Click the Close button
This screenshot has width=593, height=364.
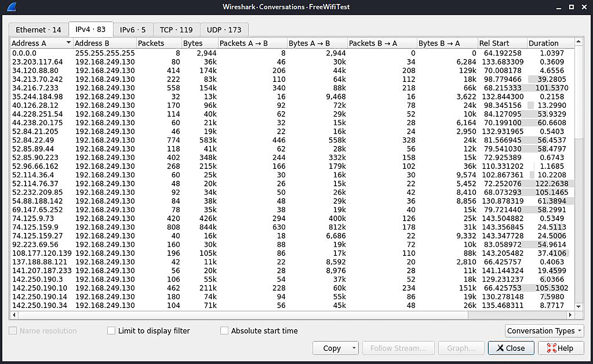(511, 348)
